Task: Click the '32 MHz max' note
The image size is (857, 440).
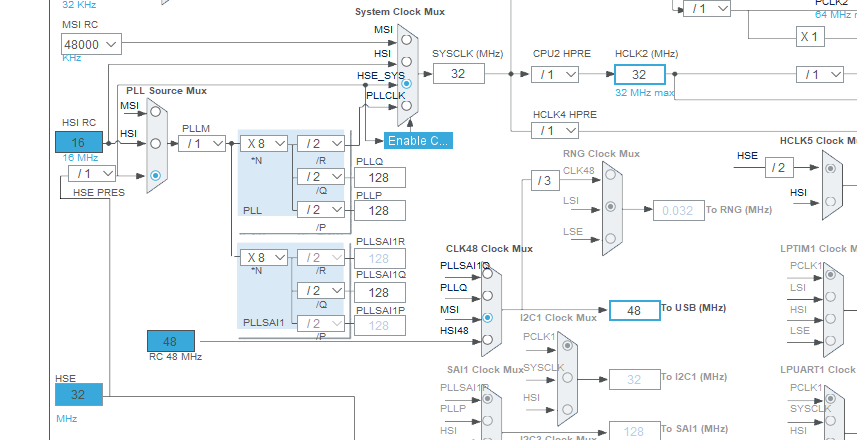Action: 644,92
